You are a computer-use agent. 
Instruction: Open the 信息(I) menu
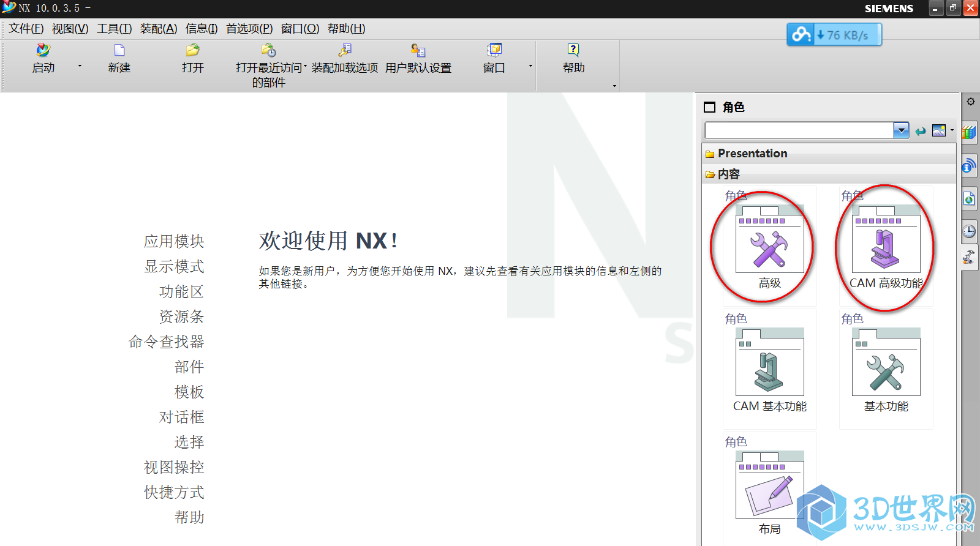tap(202, 29)
